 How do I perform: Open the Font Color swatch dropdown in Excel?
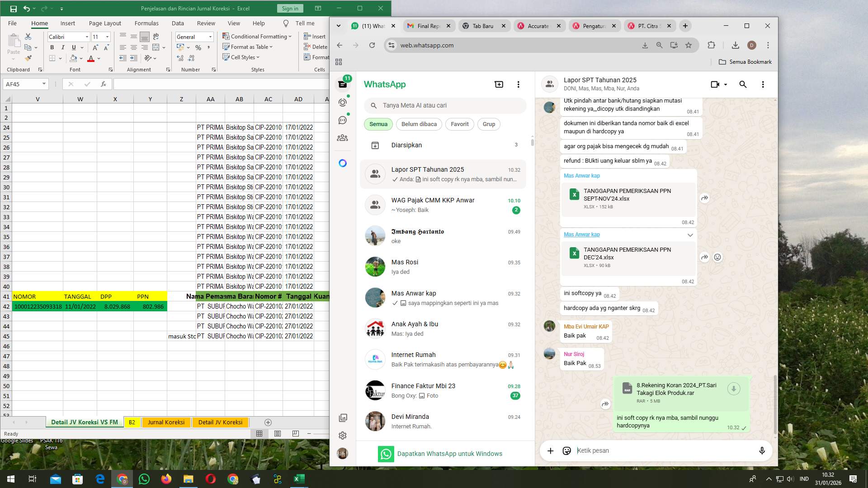coord(98,58)
